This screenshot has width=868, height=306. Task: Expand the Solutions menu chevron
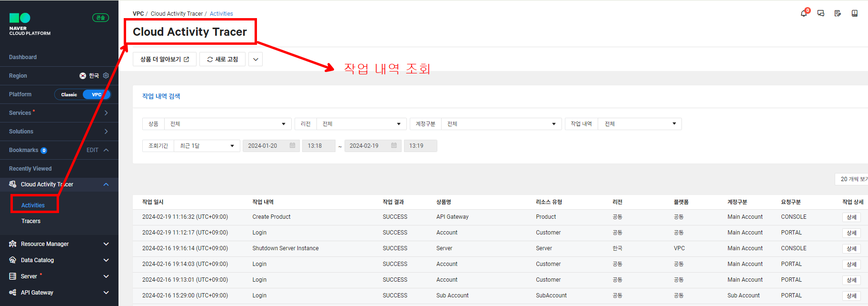(x=106, y=132)
